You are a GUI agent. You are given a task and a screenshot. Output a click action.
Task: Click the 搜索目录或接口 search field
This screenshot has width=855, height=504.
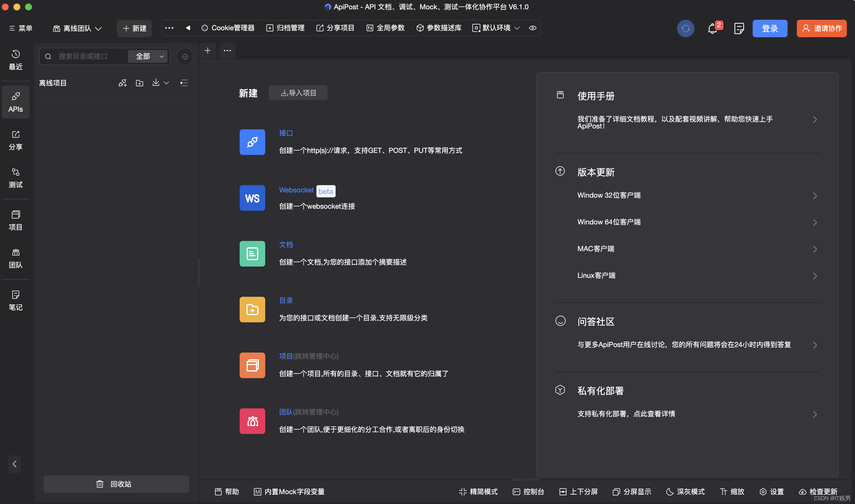(x=83, y=56)
